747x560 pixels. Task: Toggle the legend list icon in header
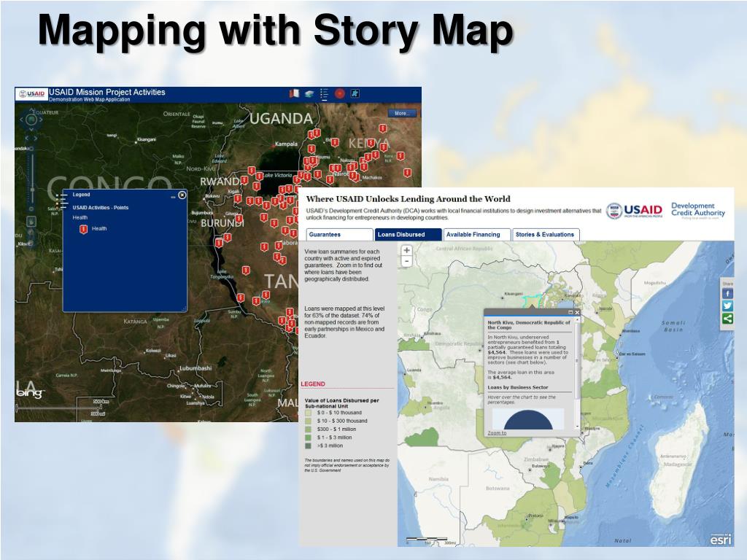click(x=324, y=93)
